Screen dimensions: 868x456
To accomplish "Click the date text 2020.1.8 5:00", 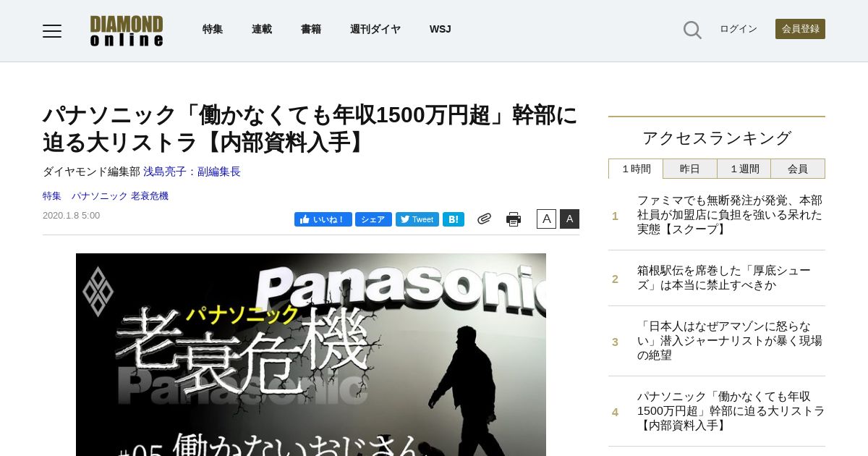I will point(72,215).
